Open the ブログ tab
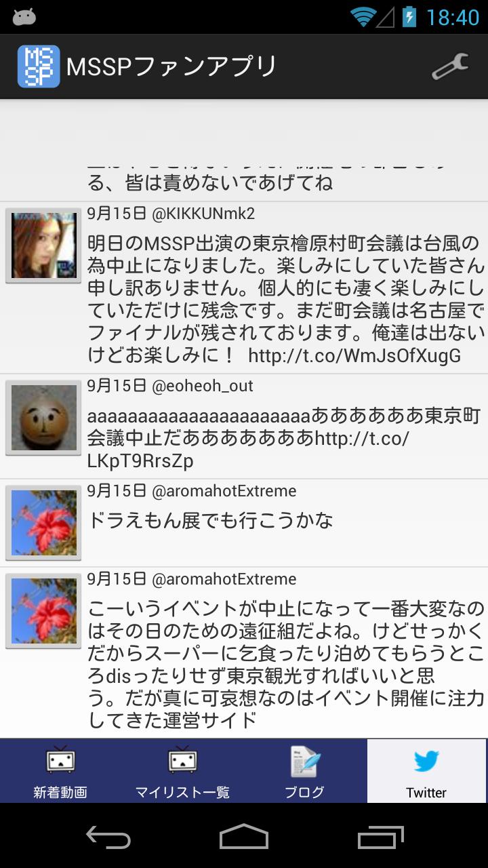Image resolution: width=488 pixels, height=868 pixels. 304,771
